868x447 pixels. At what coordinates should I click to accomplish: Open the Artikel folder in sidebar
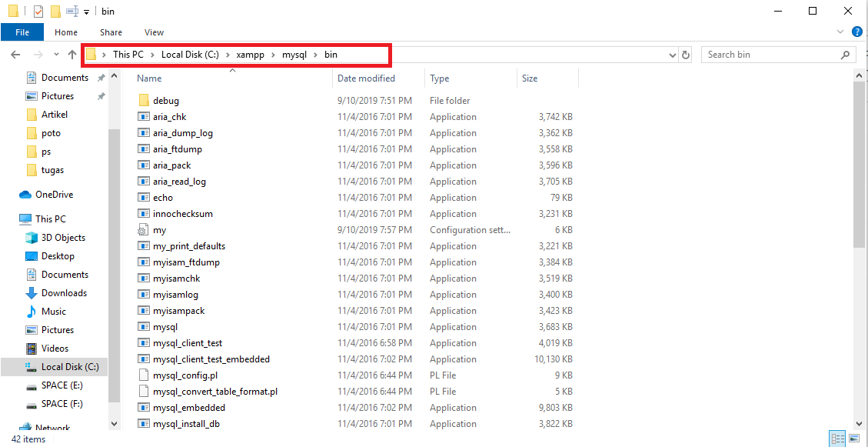coord(55,115)
